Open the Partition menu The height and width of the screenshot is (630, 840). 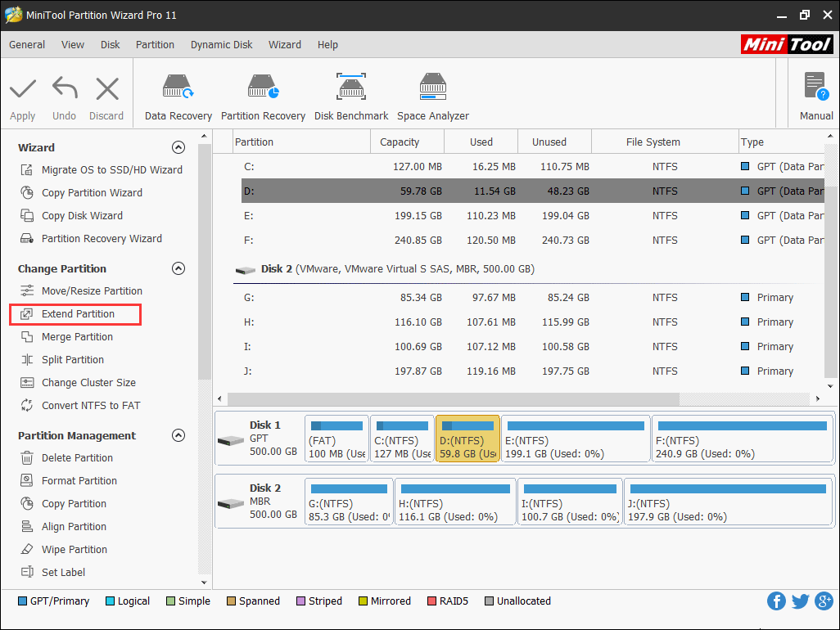(155, 45)
